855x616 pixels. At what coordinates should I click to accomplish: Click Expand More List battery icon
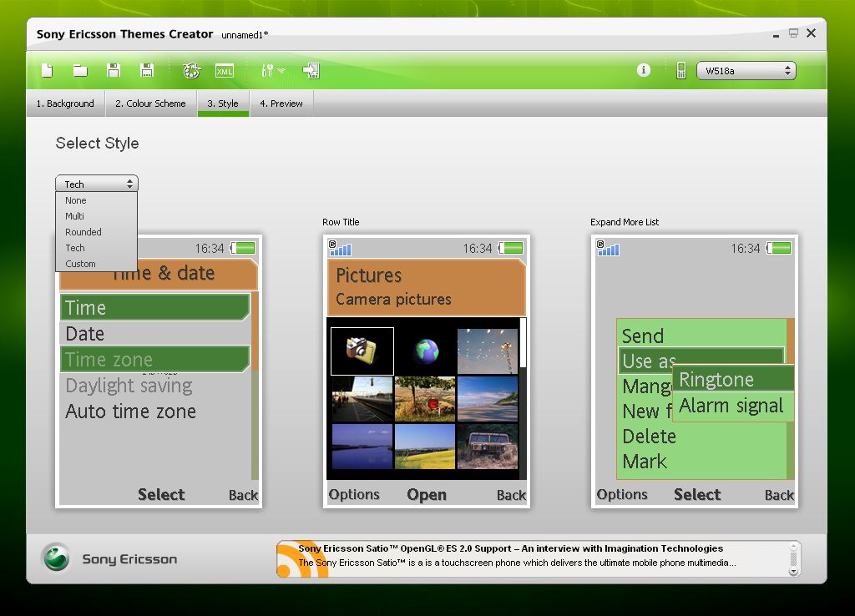coord(778,248)
